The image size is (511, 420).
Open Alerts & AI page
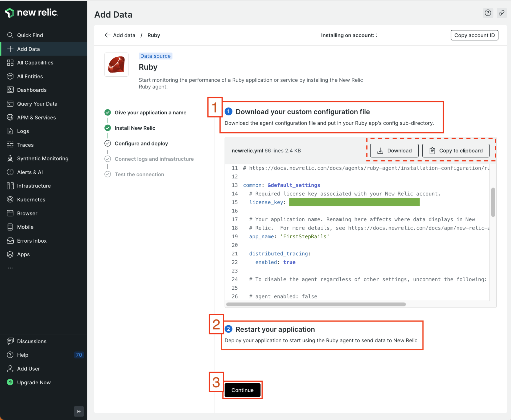[30, 172]
